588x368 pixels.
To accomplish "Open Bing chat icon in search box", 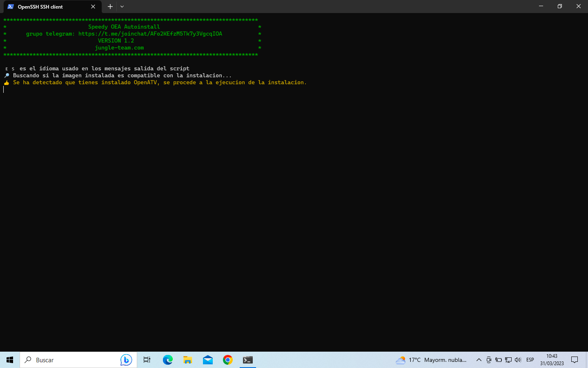I will coord(126,360).
